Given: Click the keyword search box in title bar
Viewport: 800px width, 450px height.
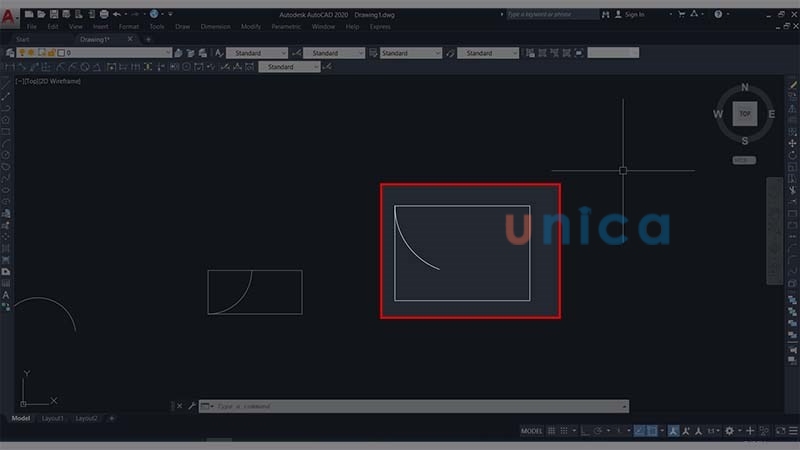Looking at the screenshot, I should (x=552, y=14).
